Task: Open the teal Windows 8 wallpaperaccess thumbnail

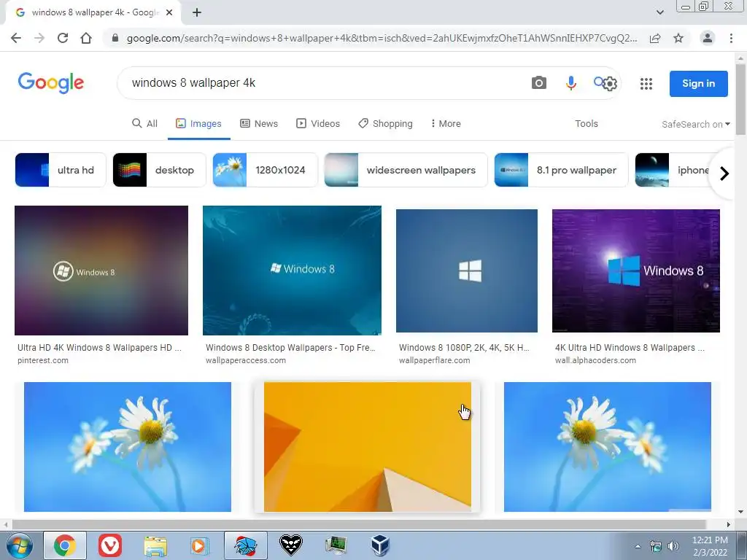Action: (292, 271)
